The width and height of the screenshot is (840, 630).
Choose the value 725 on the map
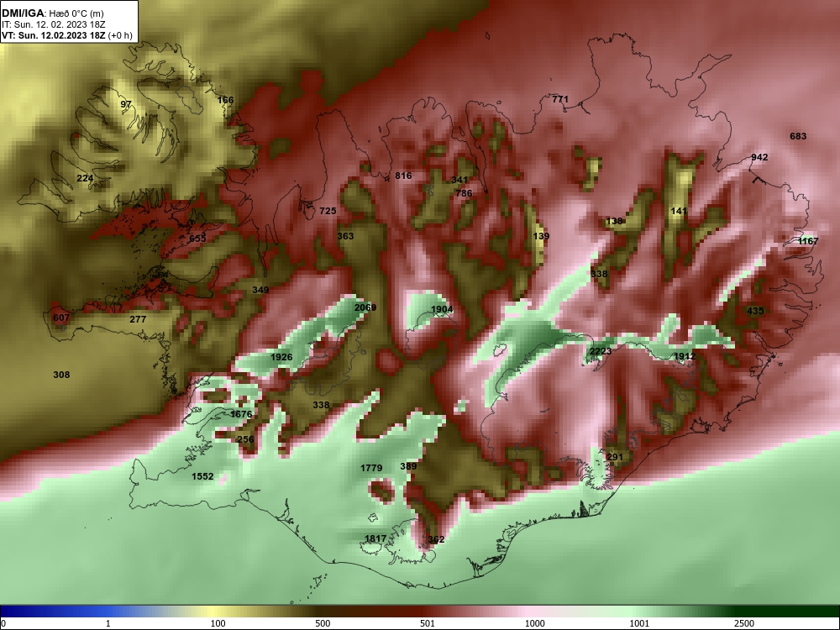tap(328, 211)
